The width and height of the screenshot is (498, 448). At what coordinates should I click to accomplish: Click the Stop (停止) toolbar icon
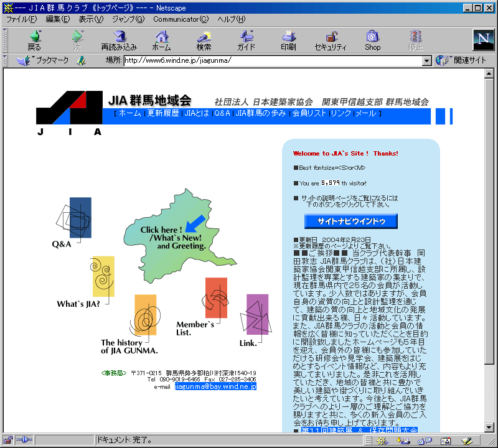coord(415,40)
